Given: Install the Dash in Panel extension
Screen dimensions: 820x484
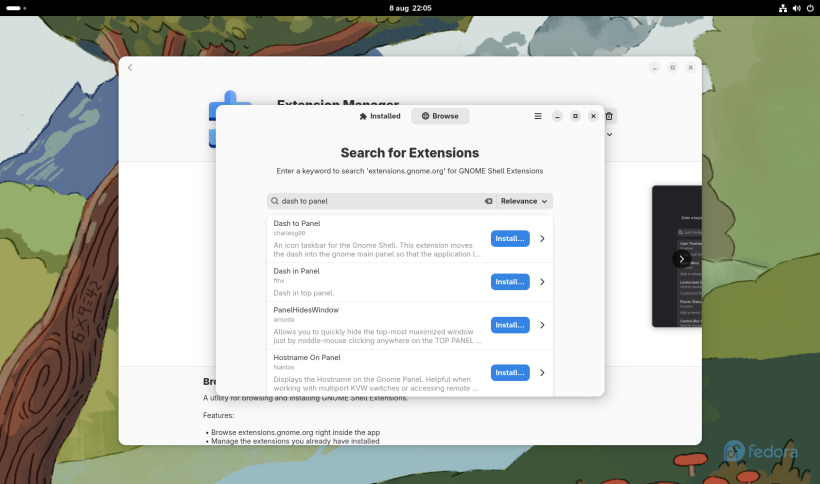Looking at the screenshot, I should click(510, 282).
